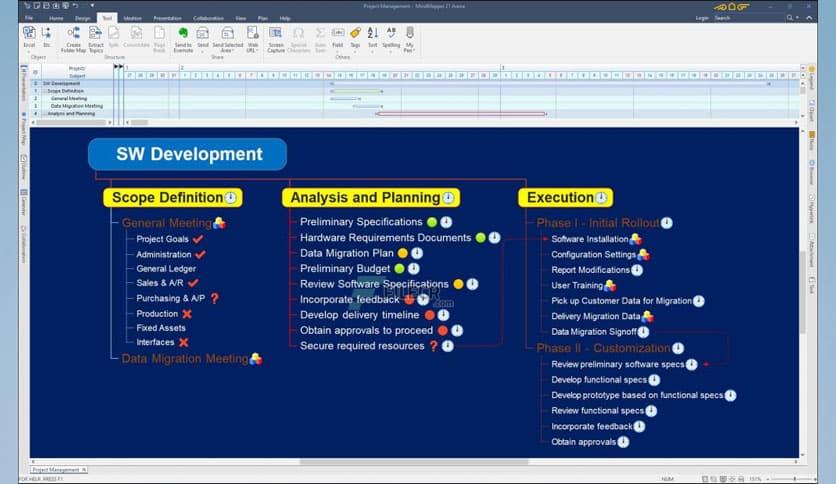Select General Meeting row in Gantt list

(x=69, y=99)
